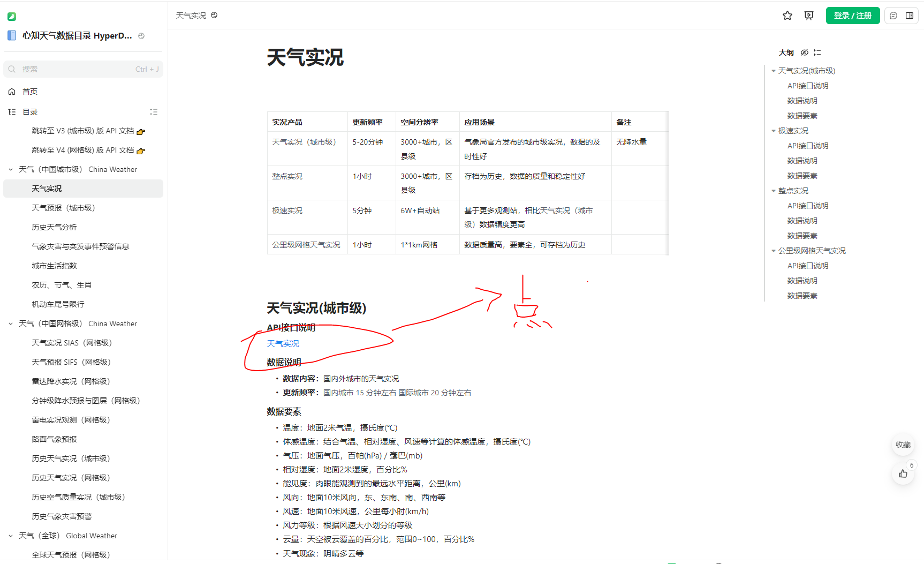Toggle outline collapse-all list icon
Screen dimensions: 924x564
(817, 52)
